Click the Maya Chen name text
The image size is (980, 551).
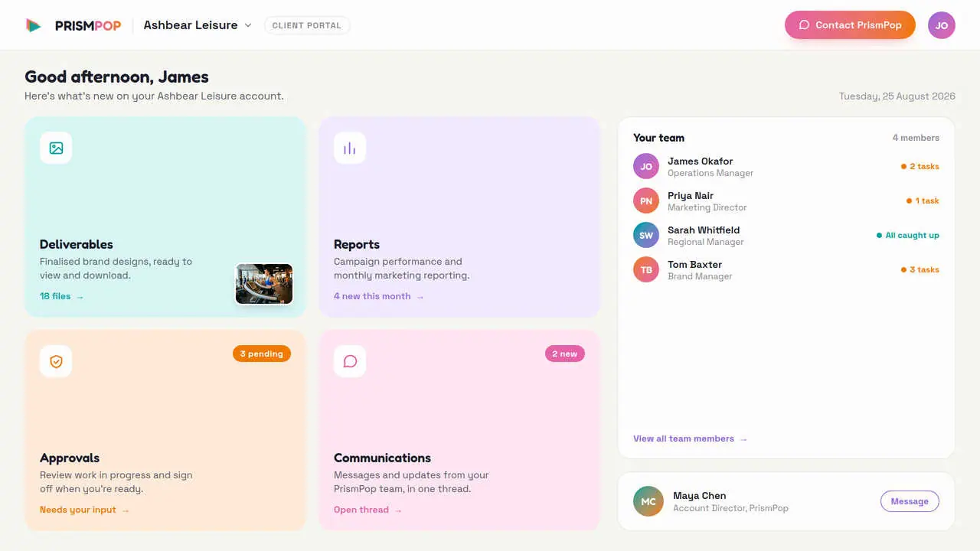700,495
